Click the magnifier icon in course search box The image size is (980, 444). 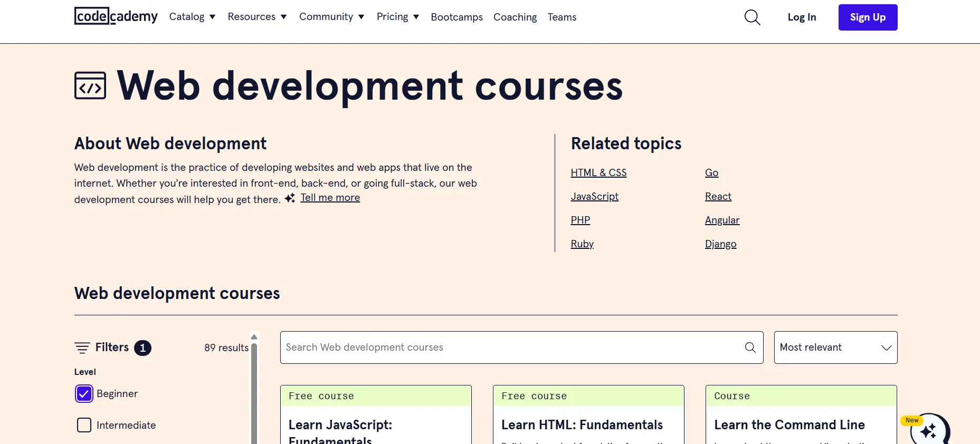750,348
